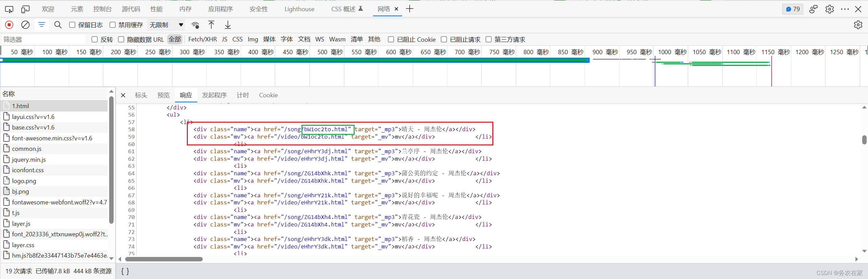
Task: Check 已阻止 Cookie option
Action: click(391, 39)
